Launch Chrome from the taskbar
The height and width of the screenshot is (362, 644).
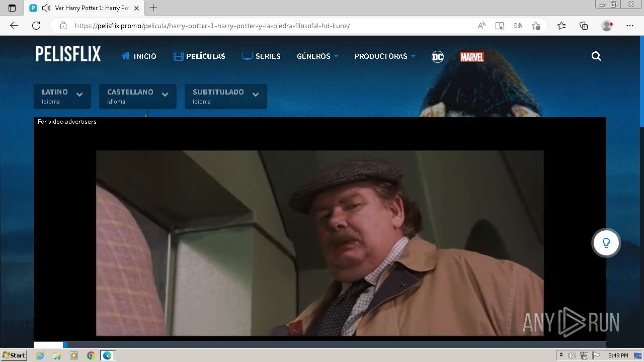click(91, 355)
